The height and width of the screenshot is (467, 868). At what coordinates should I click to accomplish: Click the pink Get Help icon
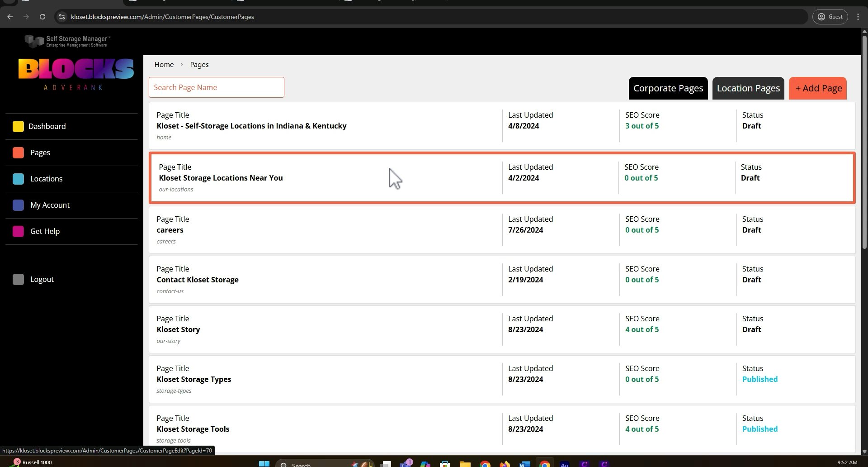18,231
